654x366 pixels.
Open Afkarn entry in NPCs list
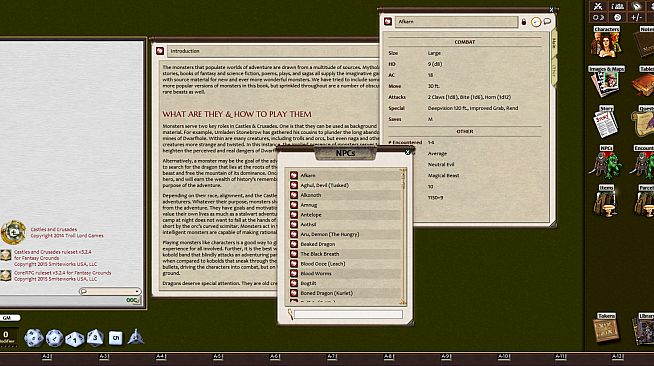point(345,175)
